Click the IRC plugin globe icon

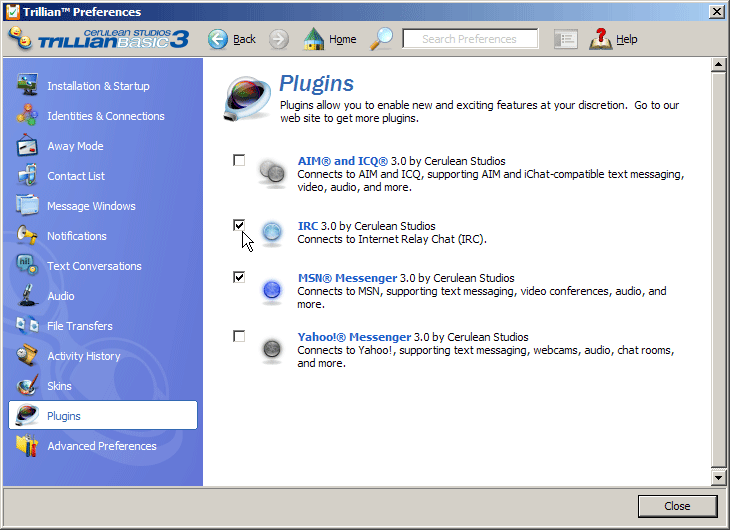click(x=272, y=232)
